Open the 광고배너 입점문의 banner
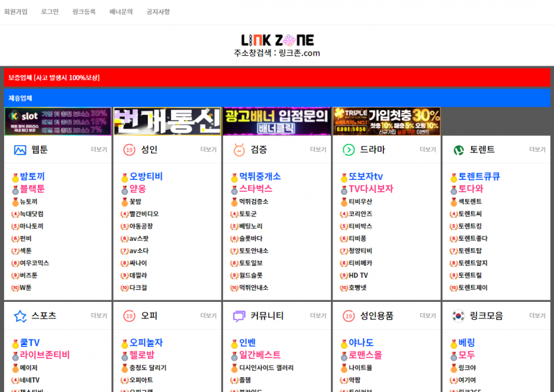Image resolution: width=554 pixels, height=392 pixels. (277, 121)
